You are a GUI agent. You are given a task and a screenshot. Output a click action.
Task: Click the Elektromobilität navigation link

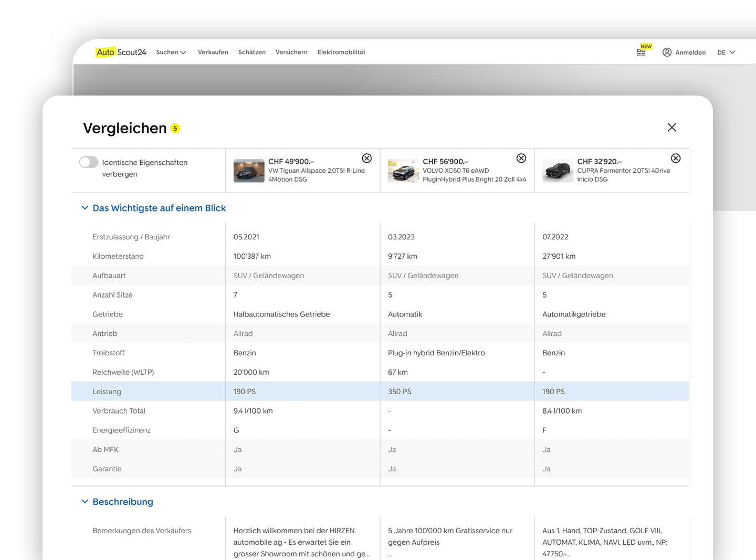point(341,52)
